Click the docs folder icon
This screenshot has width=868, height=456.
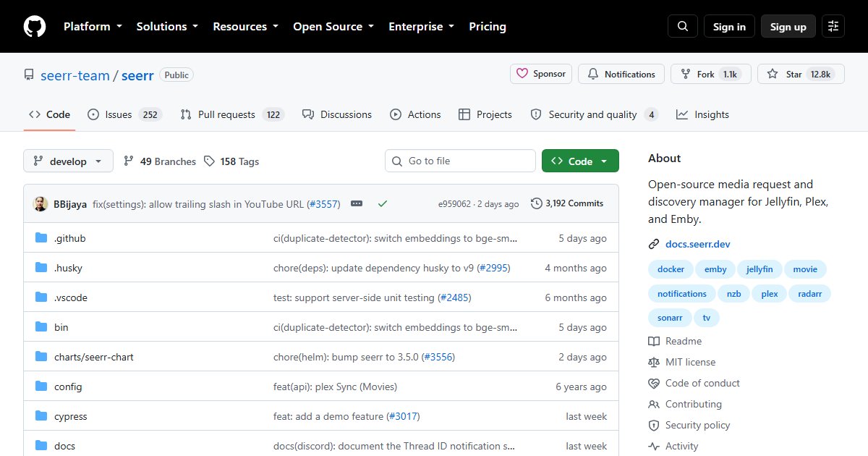(41, 446)
